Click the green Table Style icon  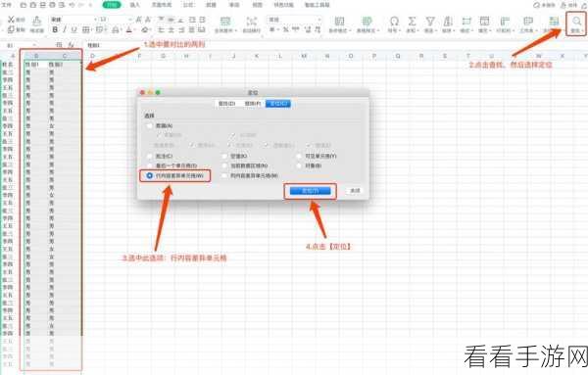[x=367, y=21]
